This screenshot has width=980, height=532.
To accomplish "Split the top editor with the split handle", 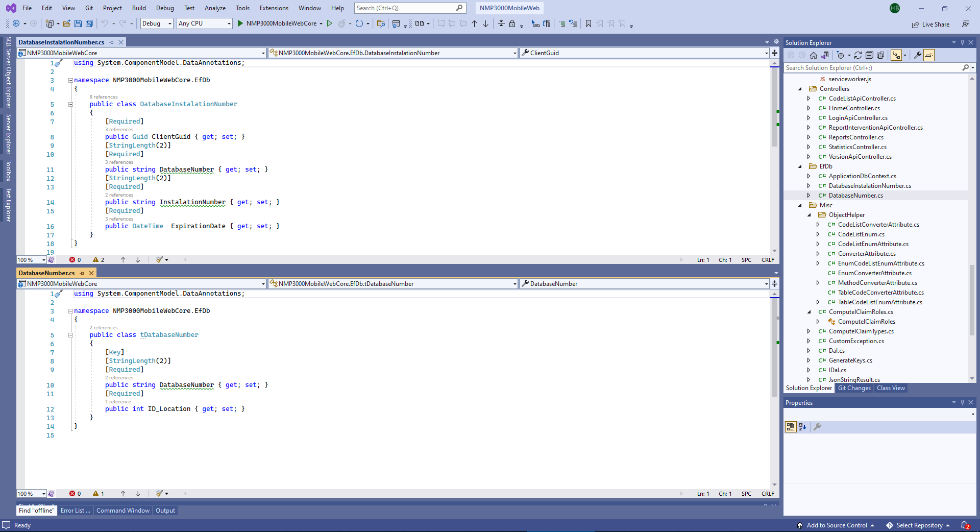I will pos(775,53).
